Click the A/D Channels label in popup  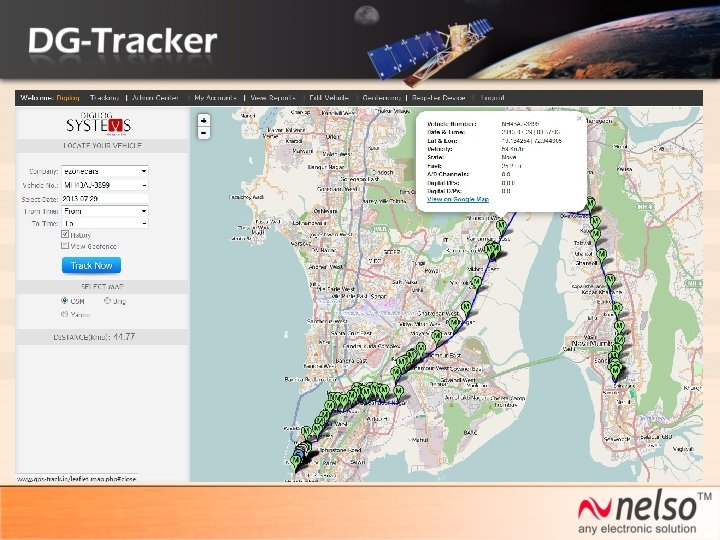[x=448, y=174]
